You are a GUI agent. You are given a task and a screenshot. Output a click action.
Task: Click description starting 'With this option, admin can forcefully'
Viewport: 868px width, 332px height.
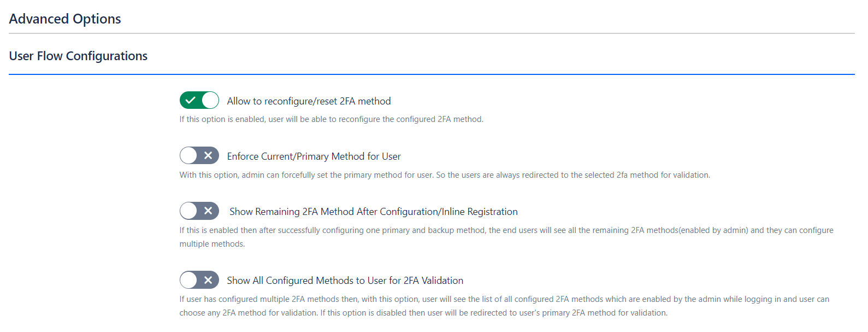(x=445, y=175)
